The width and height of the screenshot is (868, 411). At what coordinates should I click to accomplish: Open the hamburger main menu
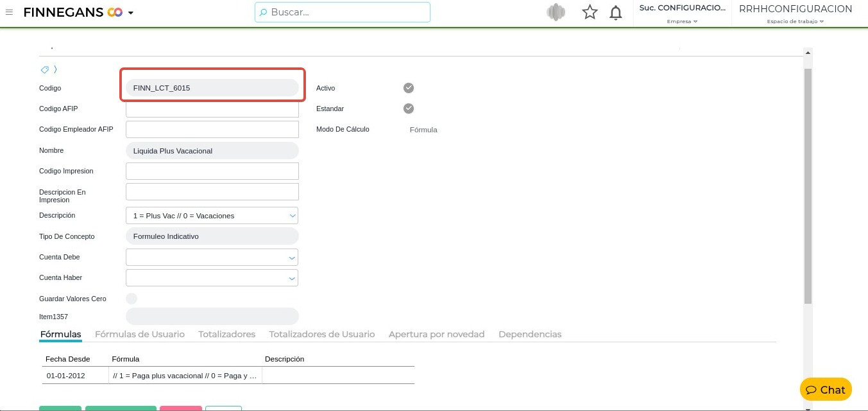click(9, 12)
